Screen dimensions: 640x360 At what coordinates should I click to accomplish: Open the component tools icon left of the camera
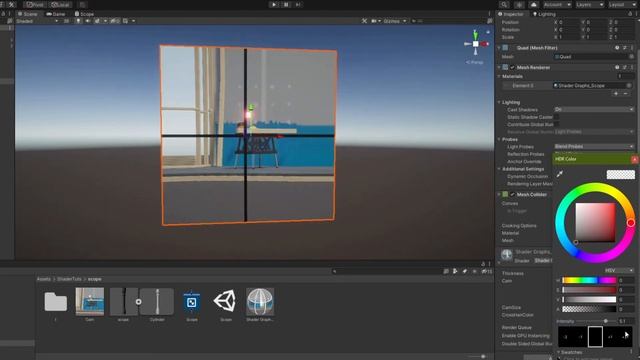[x=364, y=21]
